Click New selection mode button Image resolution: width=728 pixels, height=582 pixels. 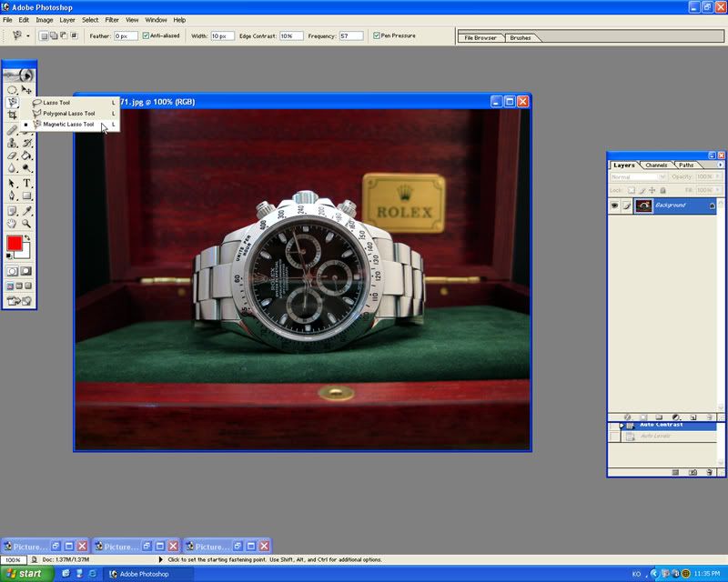point(44,35)
